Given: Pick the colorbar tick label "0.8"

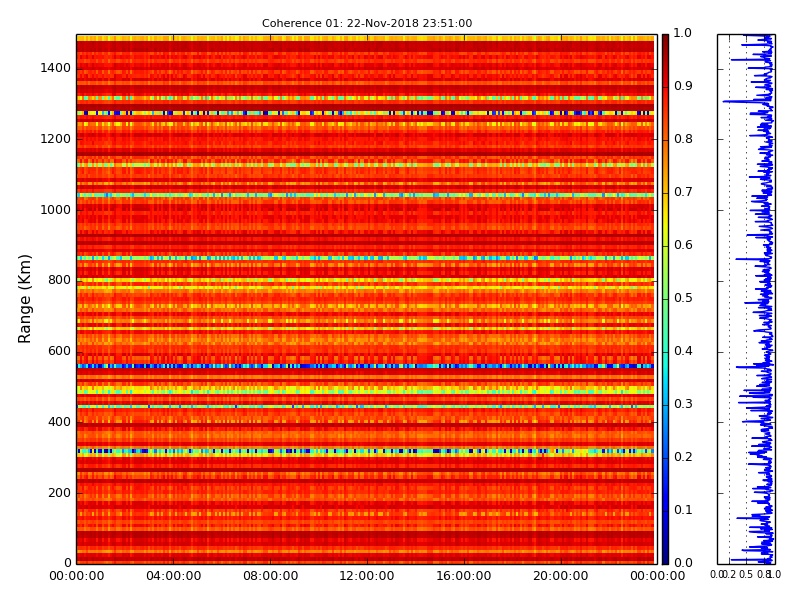Looking at the screenshot, I should tap(683, 139).
